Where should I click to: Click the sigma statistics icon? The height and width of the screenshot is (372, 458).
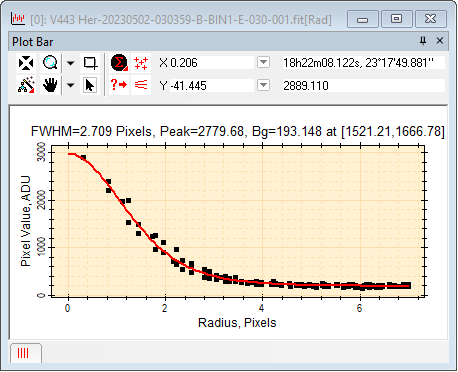[119, 63]
